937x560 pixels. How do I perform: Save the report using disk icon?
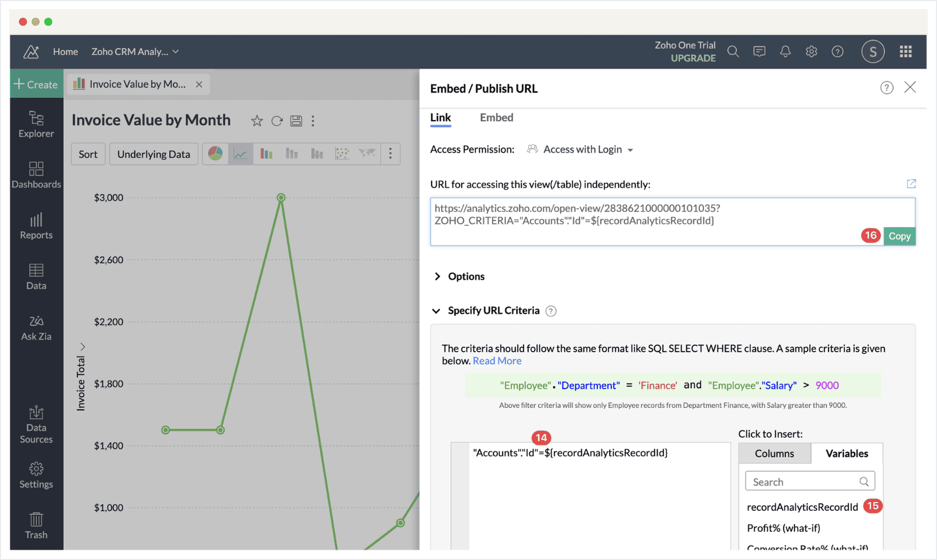pos(296,121)
